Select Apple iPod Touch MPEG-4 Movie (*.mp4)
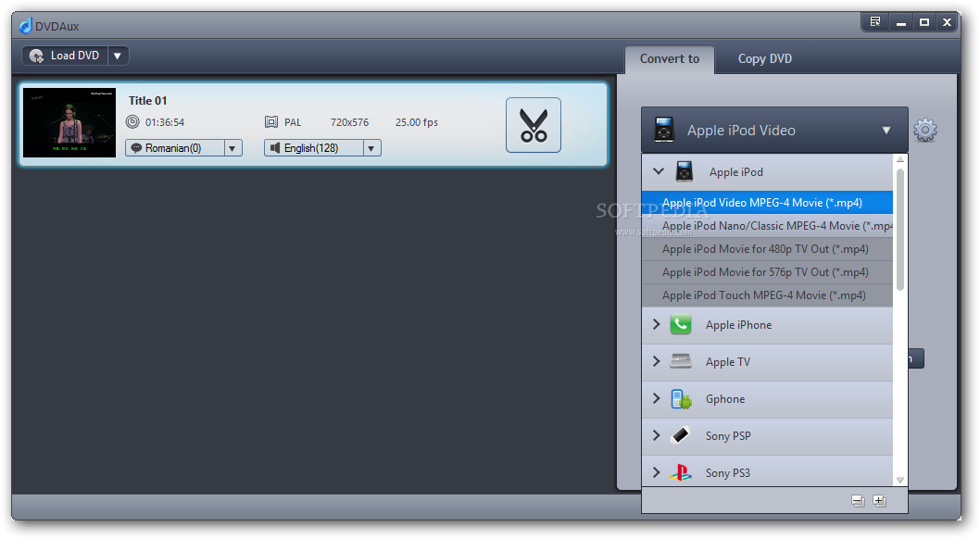 767,295
